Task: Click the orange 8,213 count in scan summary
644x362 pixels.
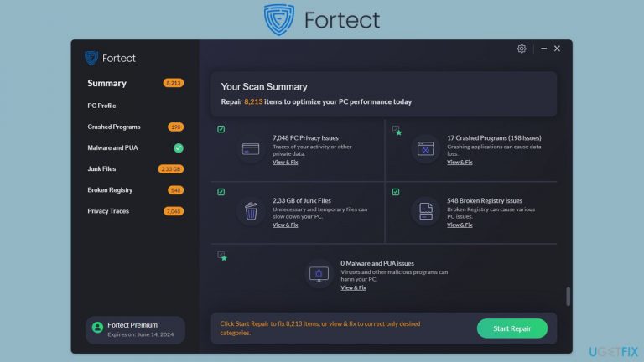Action: pos(253,101)
